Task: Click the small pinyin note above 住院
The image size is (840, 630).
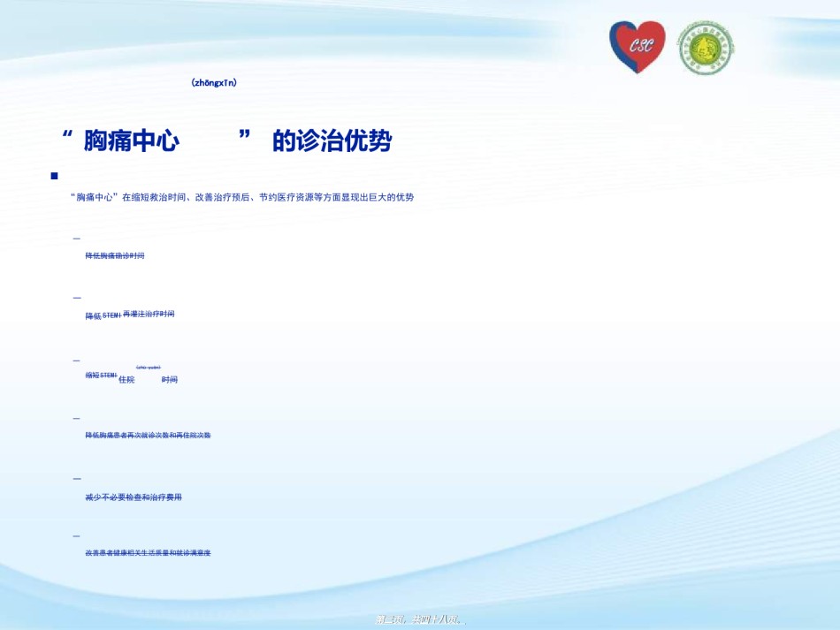Action: [149, 368]
